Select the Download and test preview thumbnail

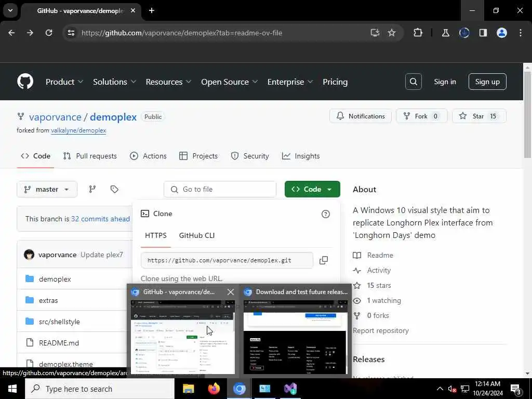coord(296,337)
